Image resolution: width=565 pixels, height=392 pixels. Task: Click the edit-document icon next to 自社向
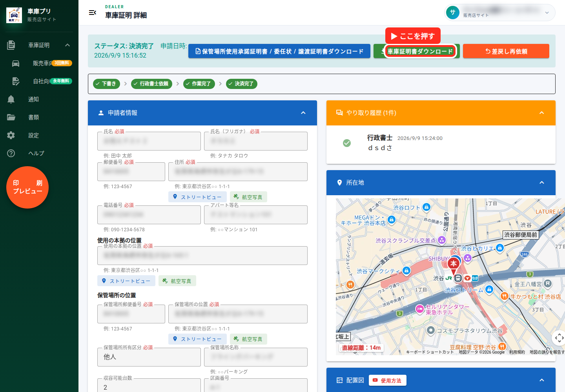point(16,81)
